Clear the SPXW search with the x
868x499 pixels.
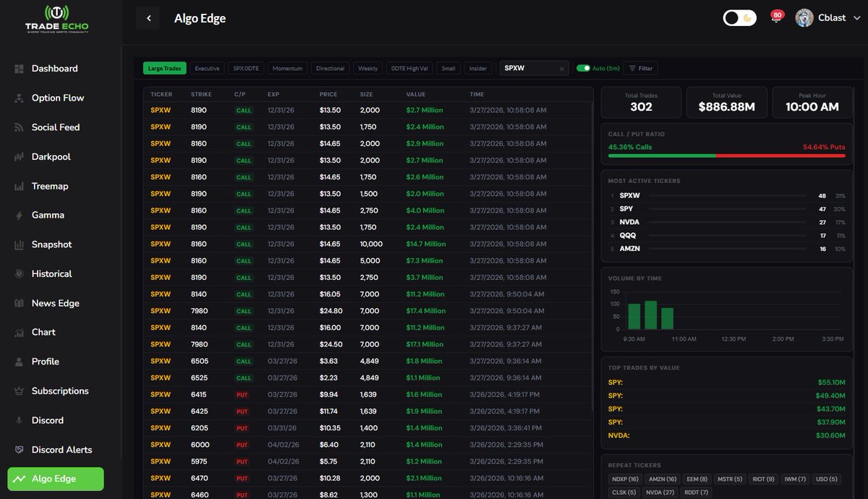coord(561,69)
